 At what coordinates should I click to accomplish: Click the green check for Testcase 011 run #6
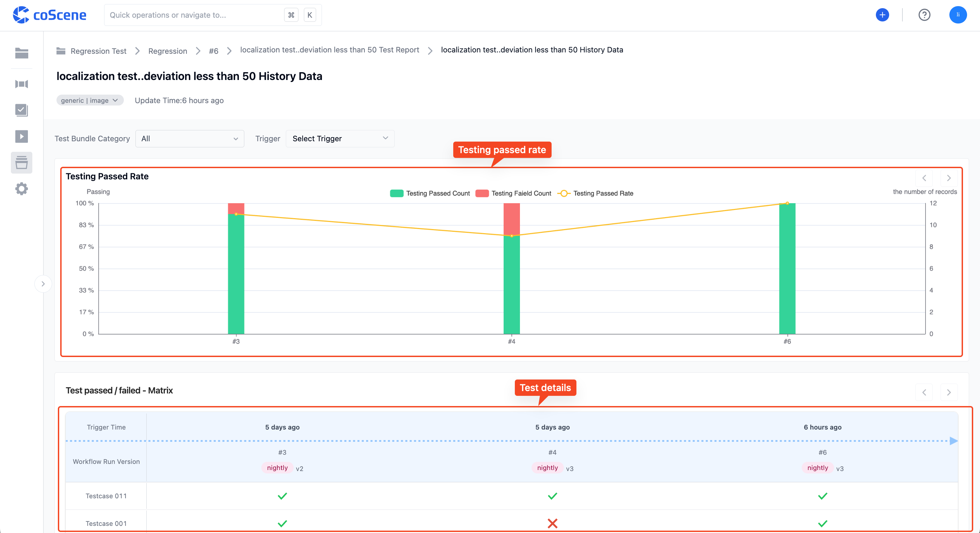click(822, 496)
